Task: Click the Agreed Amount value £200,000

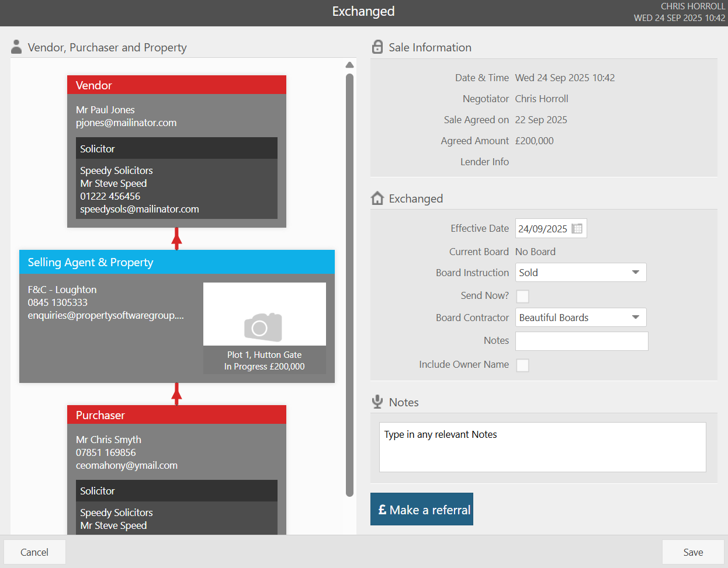Action: pyautogui.click(x=535, y=141)
